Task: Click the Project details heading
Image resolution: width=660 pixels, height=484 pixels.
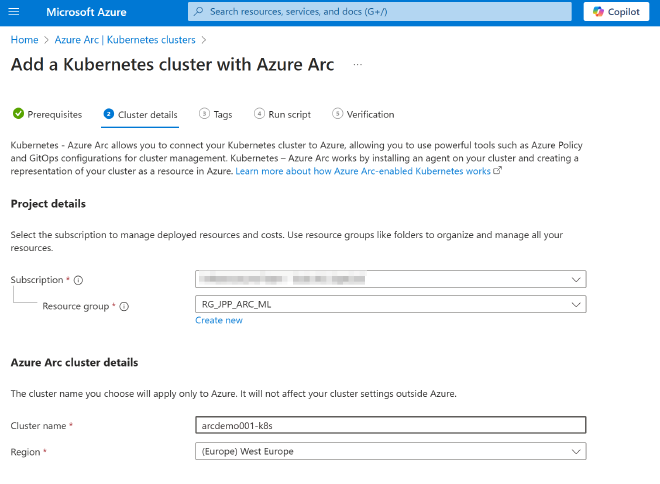Action: (48, 204)
